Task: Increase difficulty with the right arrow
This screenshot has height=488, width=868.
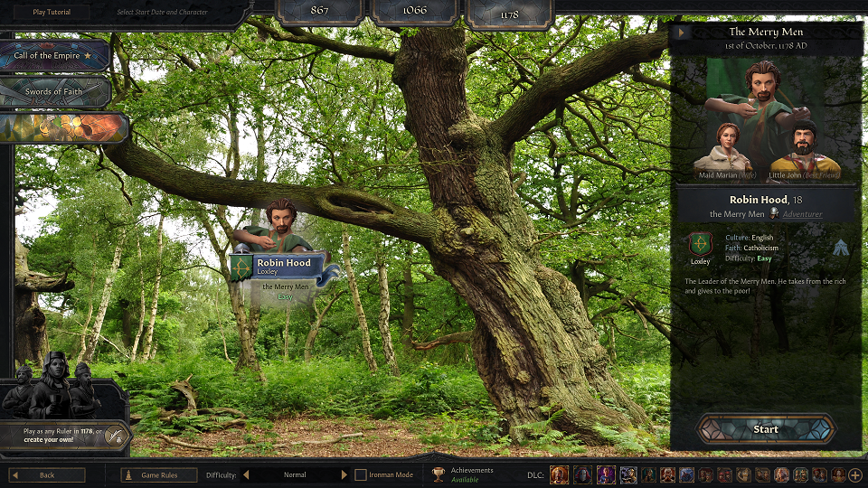Action: pos(344,474)
